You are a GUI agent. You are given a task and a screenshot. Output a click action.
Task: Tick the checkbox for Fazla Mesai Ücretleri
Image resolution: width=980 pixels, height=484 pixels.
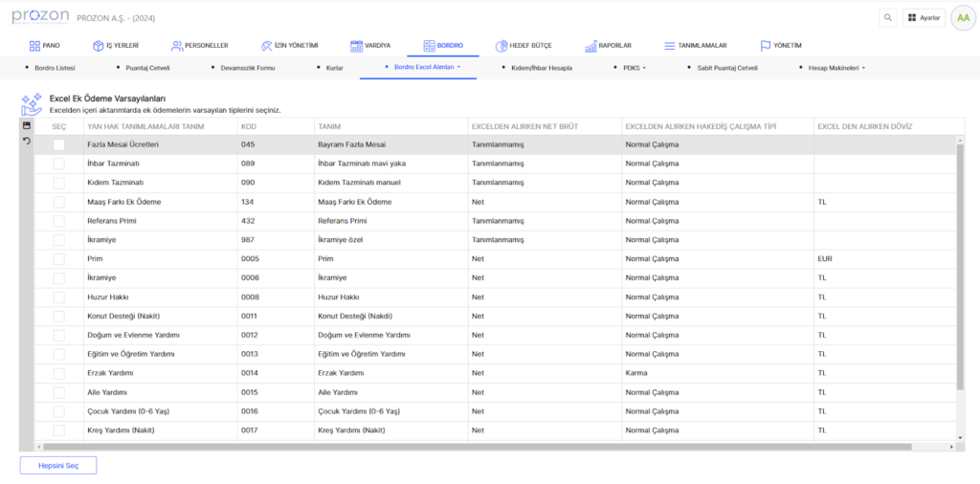coord(59,144)
